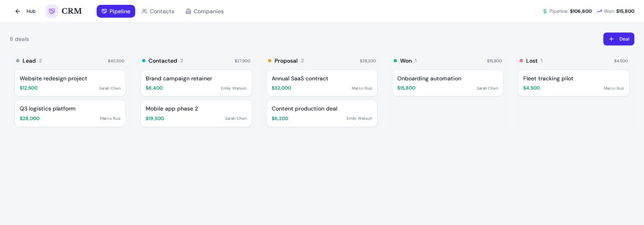Click the blue dot beside Contacted

[144, 61]
